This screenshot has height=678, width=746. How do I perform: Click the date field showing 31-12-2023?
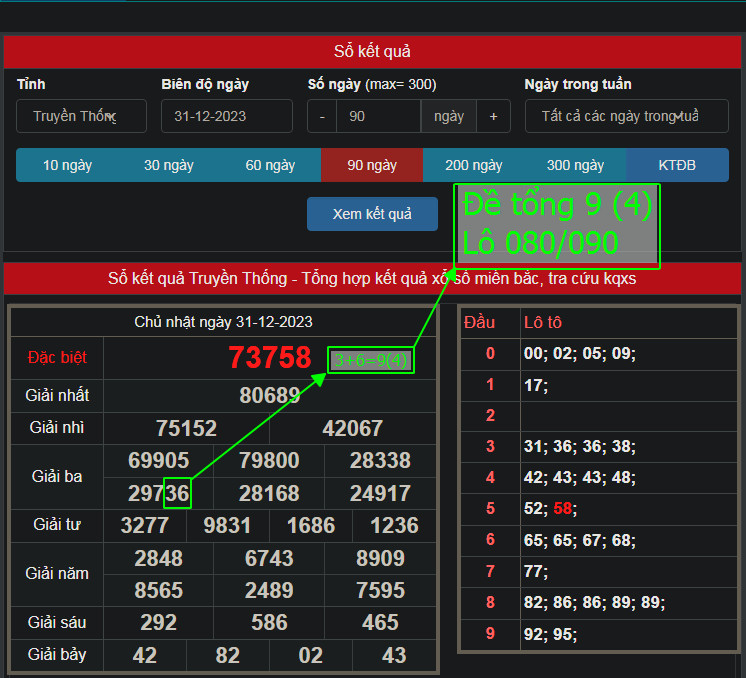coord(226,116)
